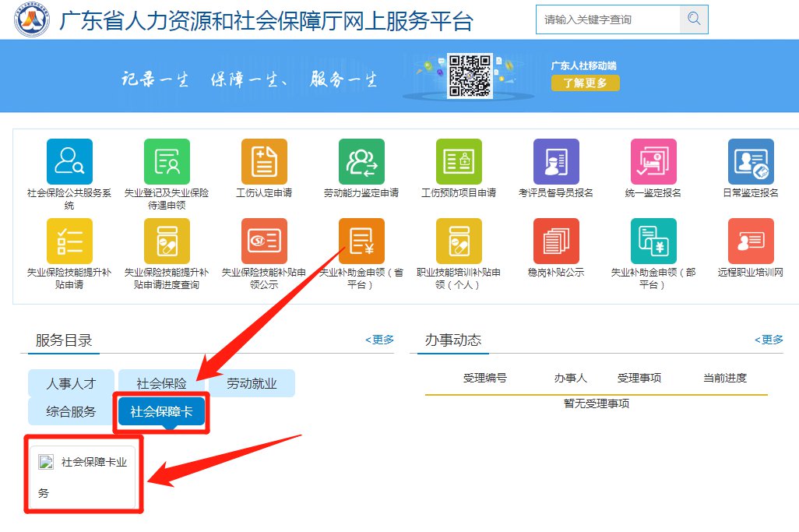Select 劳动就业 tab

point(252,383)
